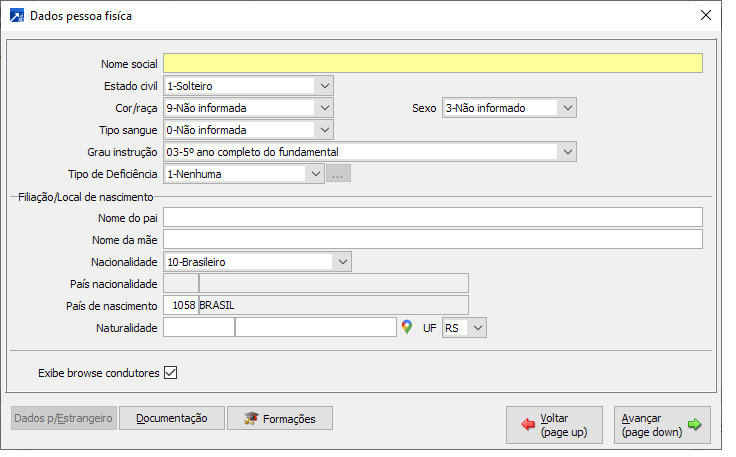Click the Documentação button
736x457 pixels.
[172, 418]
